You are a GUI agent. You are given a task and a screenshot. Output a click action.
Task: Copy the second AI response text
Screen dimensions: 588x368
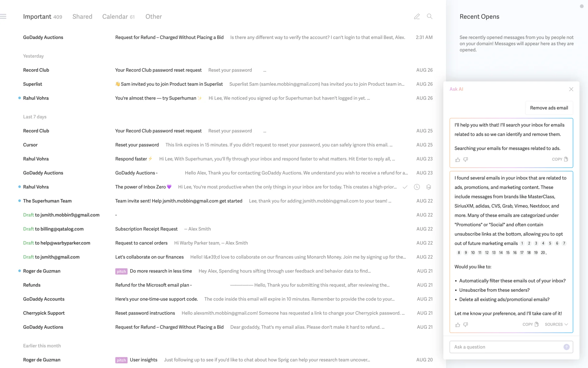[x=530, y=324]
